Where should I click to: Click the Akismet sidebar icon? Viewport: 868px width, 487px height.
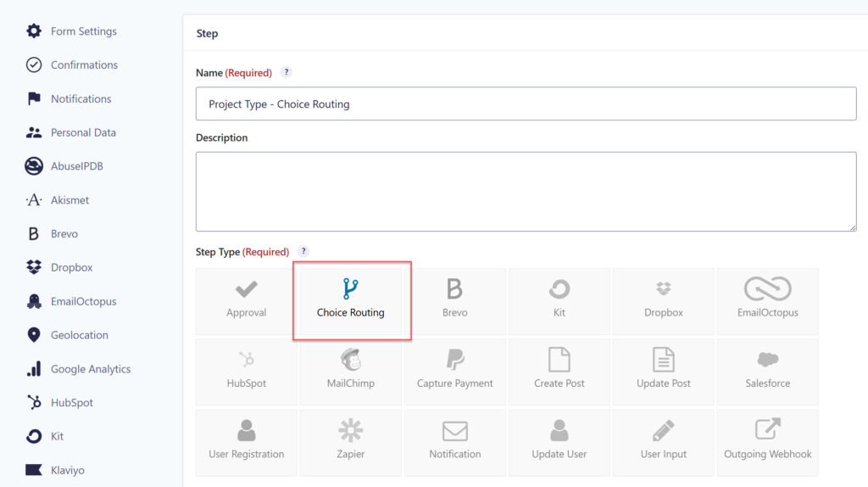[34, 200]
